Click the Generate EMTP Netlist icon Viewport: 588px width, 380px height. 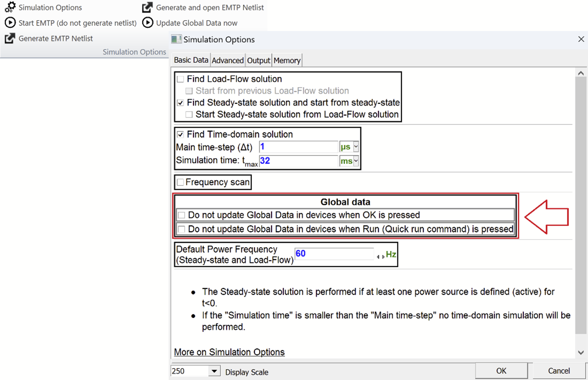pyautogui.click(x=10, y=38)
